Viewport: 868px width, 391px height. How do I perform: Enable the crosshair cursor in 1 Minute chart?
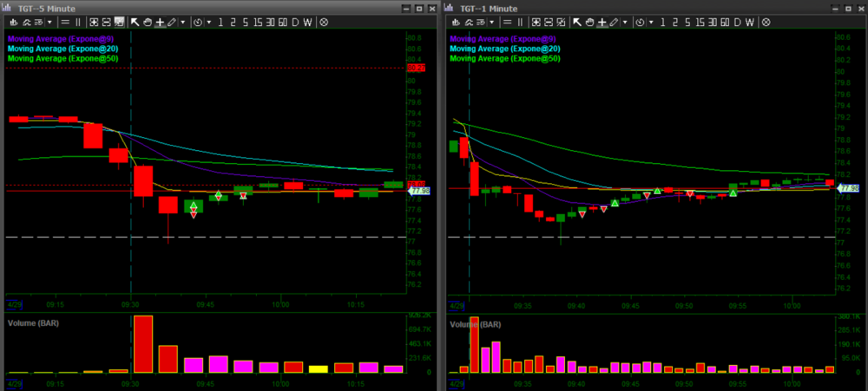click(x=602, y=22)
